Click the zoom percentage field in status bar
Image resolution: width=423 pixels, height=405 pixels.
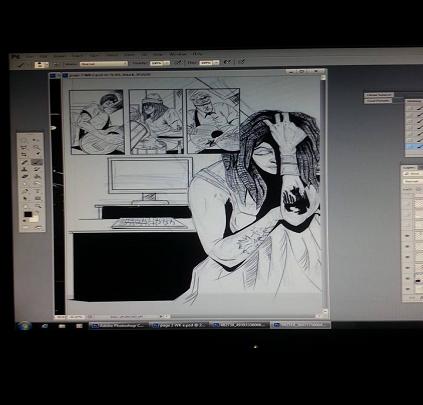[x=76, y=317]
